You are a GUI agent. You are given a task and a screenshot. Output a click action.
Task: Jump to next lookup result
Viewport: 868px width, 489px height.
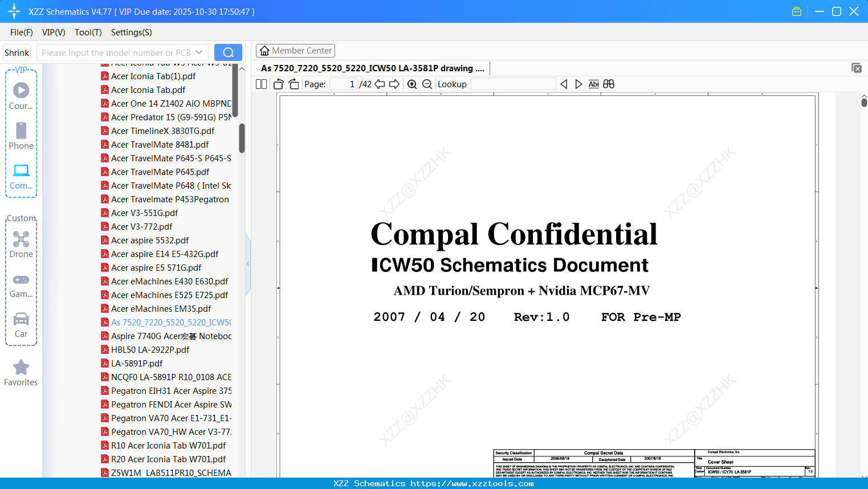578,84
